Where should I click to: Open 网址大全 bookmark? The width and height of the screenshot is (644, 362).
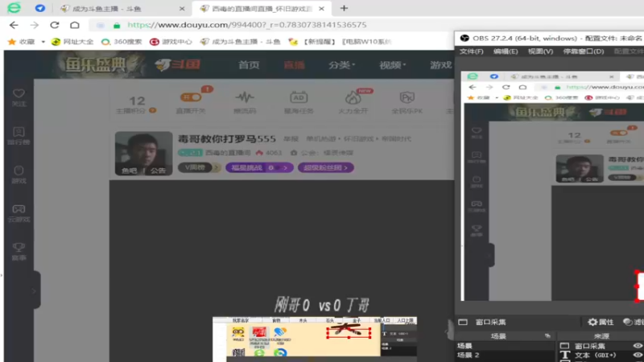pyautogui.click(x=72, y=42)
